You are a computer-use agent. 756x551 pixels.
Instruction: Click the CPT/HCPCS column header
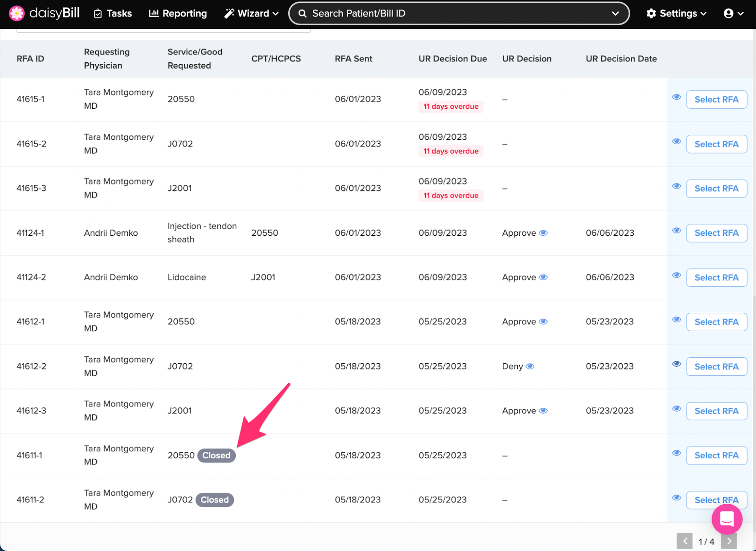pyautogui.click(x=276, y=59)
